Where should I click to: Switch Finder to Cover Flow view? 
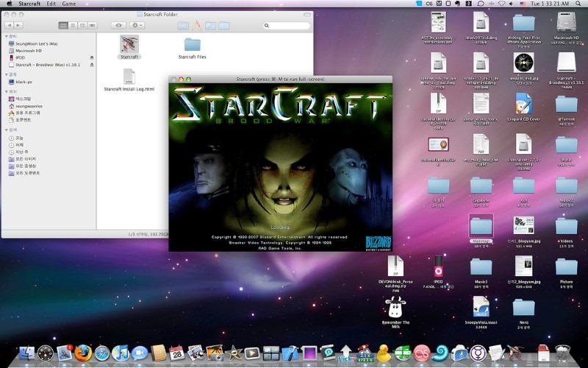93,25
